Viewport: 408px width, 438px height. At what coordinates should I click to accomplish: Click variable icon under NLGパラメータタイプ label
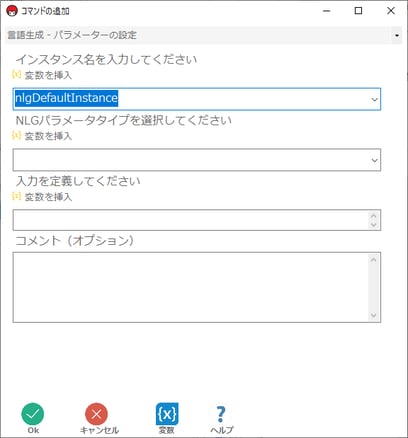tap(16, 135)
